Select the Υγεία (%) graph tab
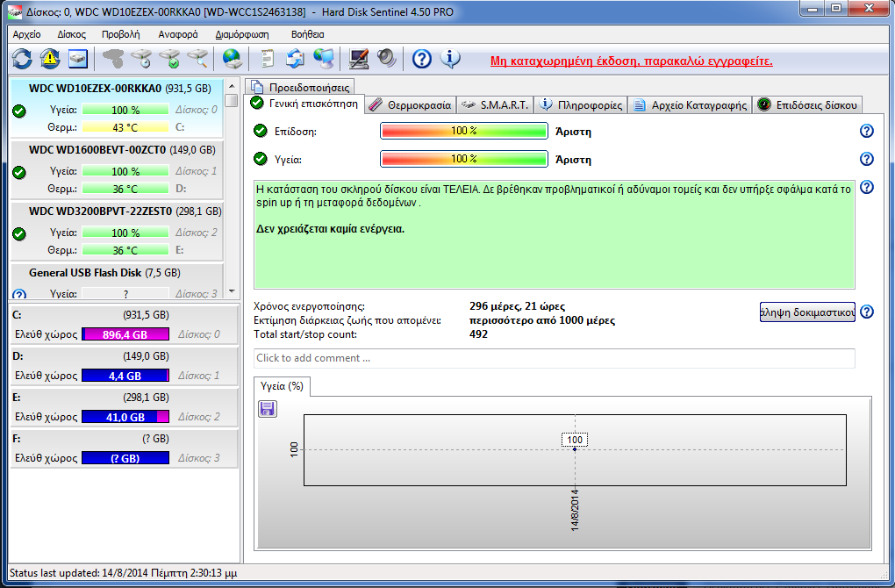 pos(282,386)
